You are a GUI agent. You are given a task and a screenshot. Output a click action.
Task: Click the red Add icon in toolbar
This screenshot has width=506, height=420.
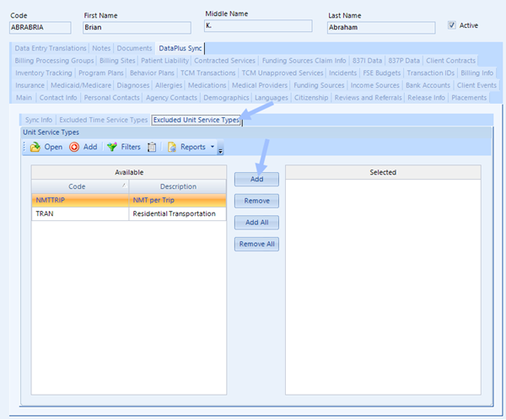coord(74,147)
